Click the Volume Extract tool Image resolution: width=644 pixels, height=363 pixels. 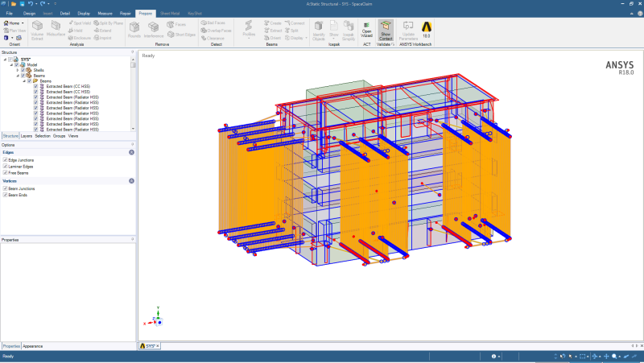click(x=37, y=31)
